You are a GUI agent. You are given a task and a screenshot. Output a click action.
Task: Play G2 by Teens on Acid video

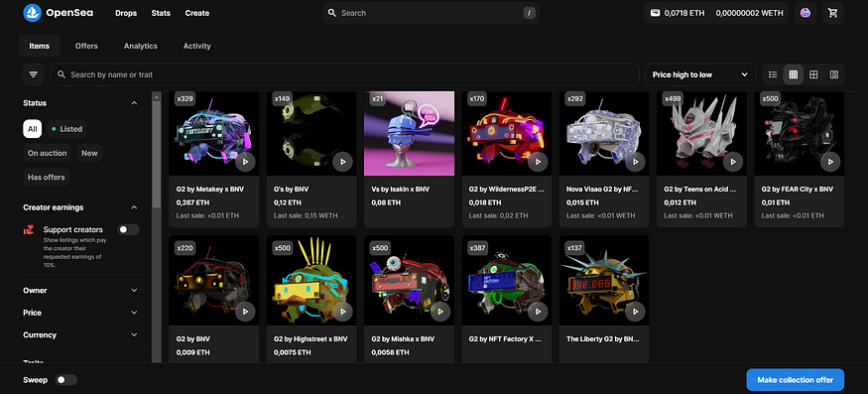pos(733,162)
